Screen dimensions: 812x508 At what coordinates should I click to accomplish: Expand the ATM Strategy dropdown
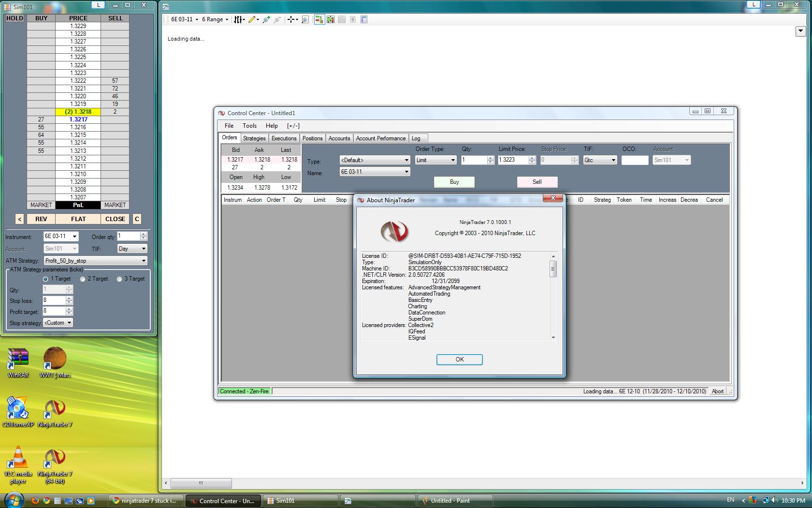[x=144, y=261]
